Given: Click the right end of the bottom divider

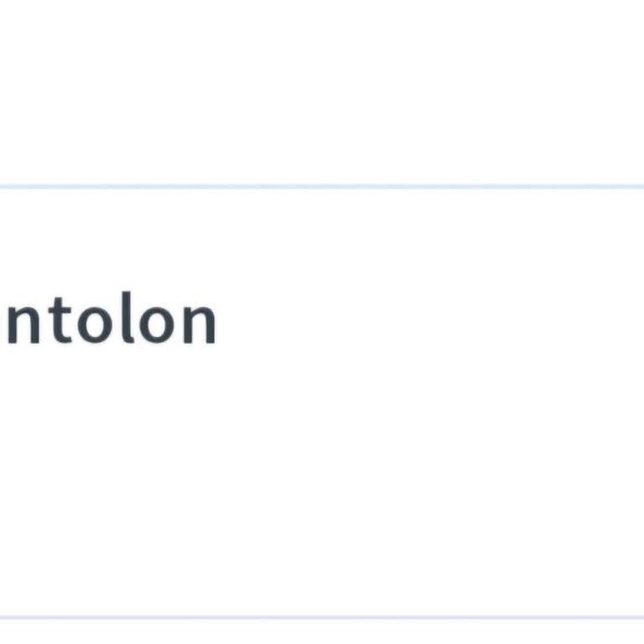Looking at the screenshot, I should tap(636, 618).
